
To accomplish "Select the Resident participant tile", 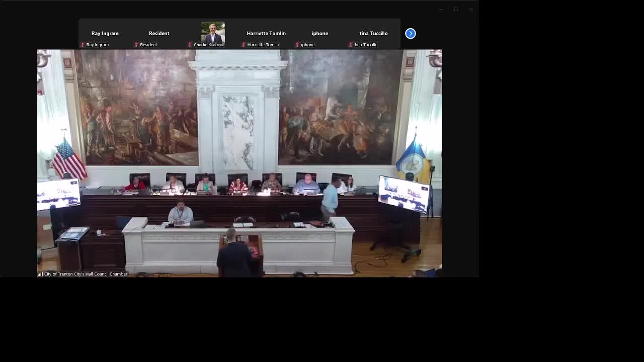I will (159, 34).
